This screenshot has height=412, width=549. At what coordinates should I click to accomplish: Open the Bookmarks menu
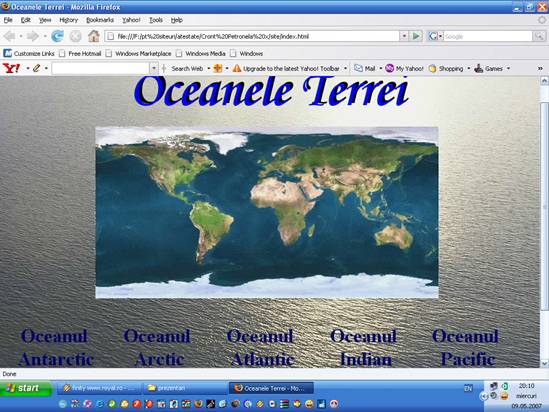100,20
